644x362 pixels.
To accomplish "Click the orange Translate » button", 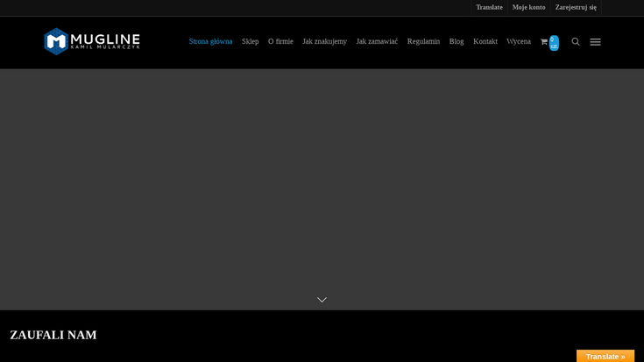I will coord(605,356).
